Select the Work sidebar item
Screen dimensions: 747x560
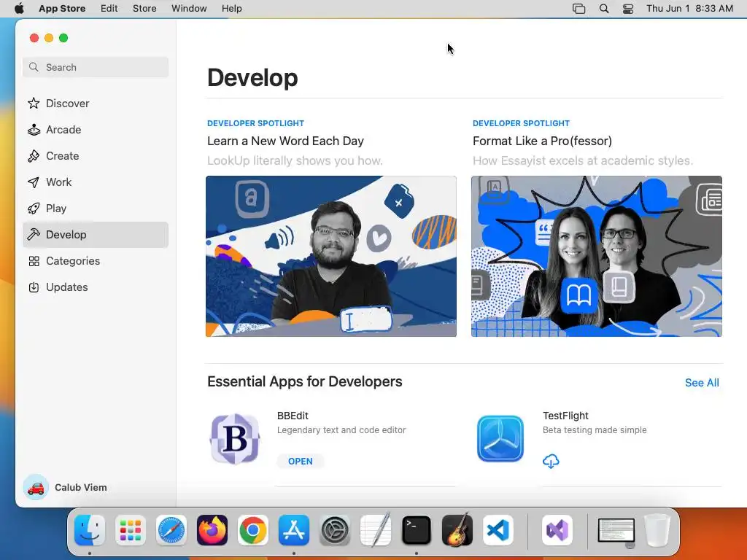(96, 182)
